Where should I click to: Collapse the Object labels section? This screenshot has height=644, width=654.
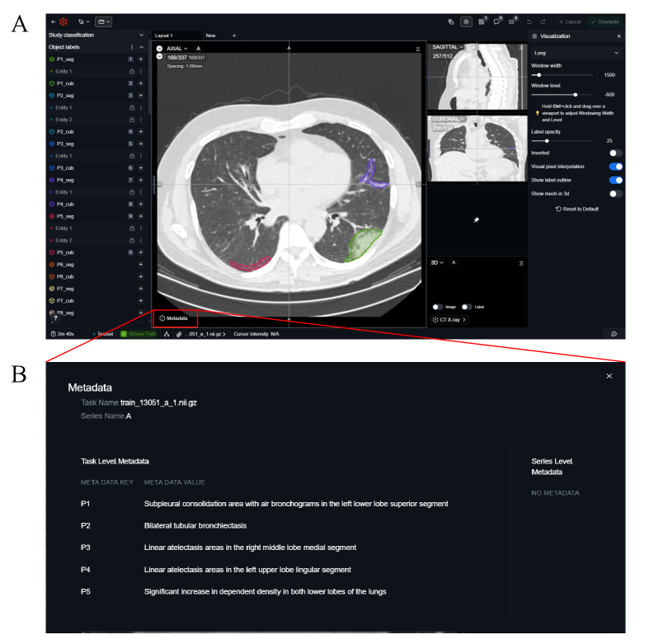(141, 47)
